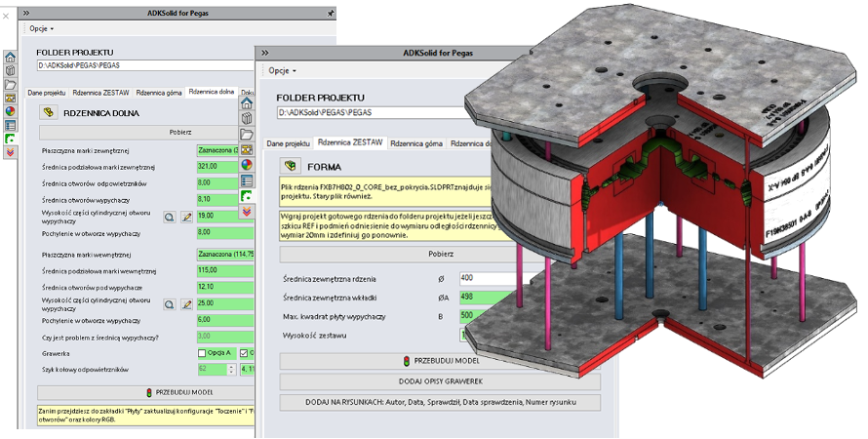This screenshot has height=439, width=868.
Task: Select the Dane projektu tab in front panel
Action: click(x=289, y=143)
